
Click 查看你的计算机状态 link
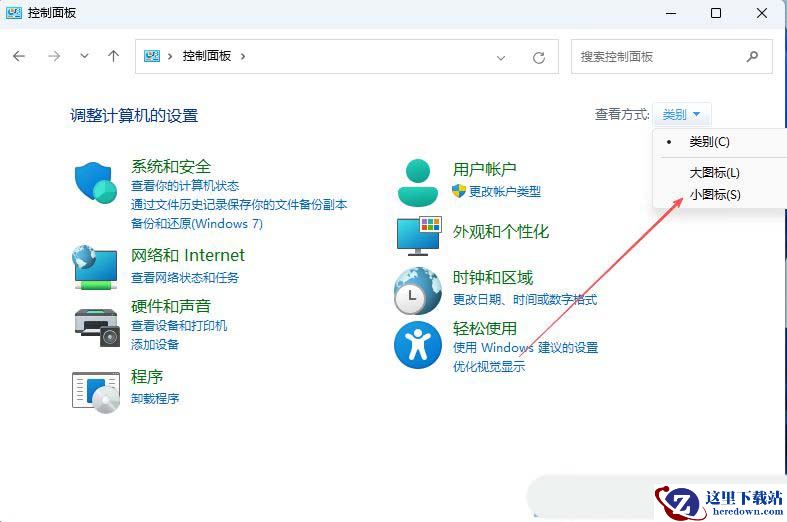click(x=185, y=186)
